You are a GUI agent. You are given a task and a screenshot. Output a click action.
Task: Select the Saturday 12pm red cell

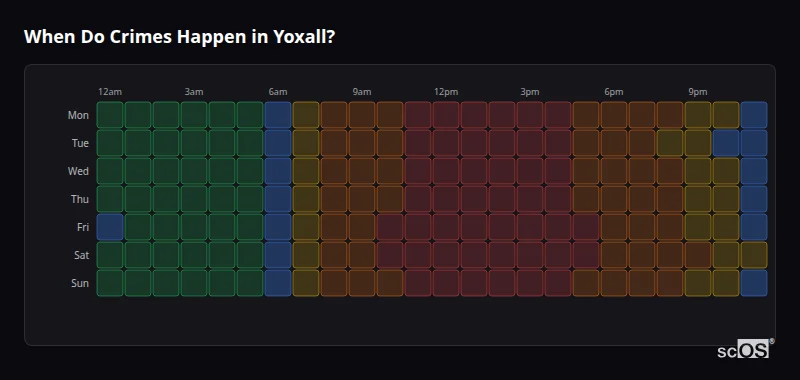click(446, 255)
